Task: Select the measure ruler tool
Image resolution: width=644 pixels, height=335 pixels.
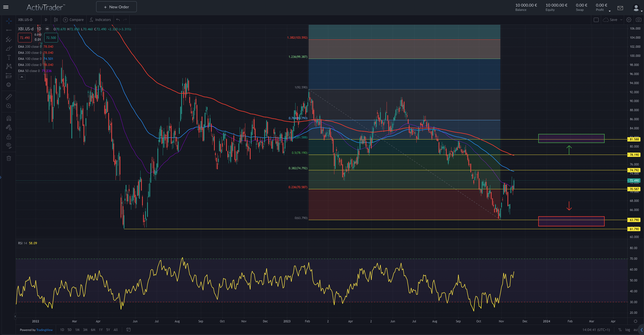Action: click(9, 97)
